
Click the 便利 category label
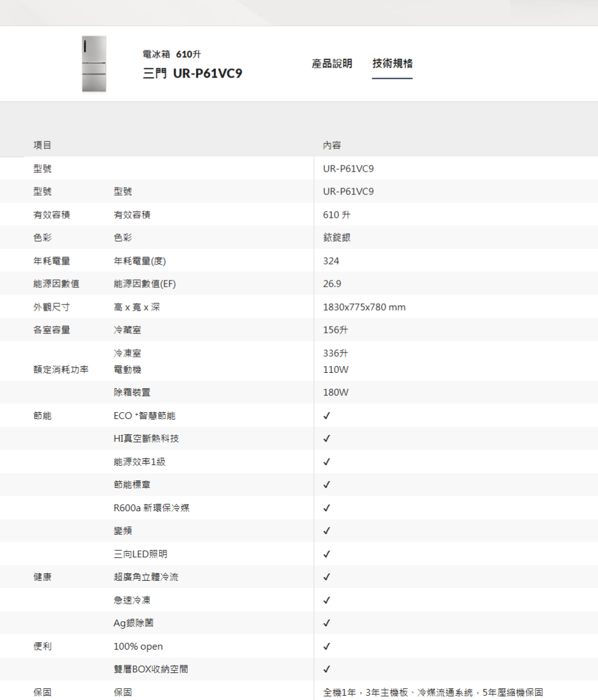point(42,646)
